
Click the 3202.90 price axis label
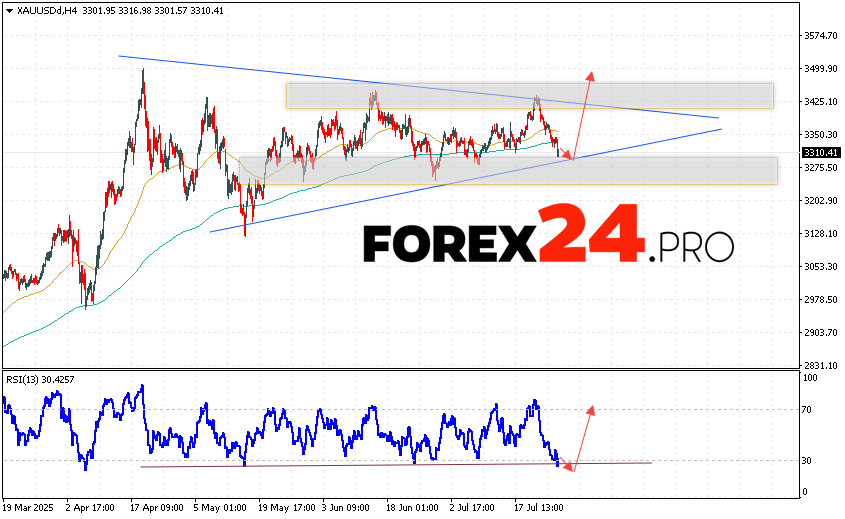[821, 200]
